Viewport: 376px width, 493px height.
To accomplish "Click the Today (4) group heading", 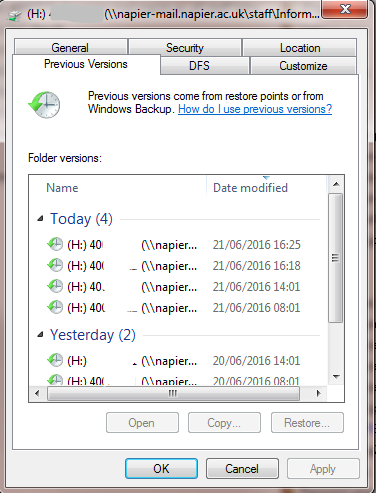I will tap(81, 219).
